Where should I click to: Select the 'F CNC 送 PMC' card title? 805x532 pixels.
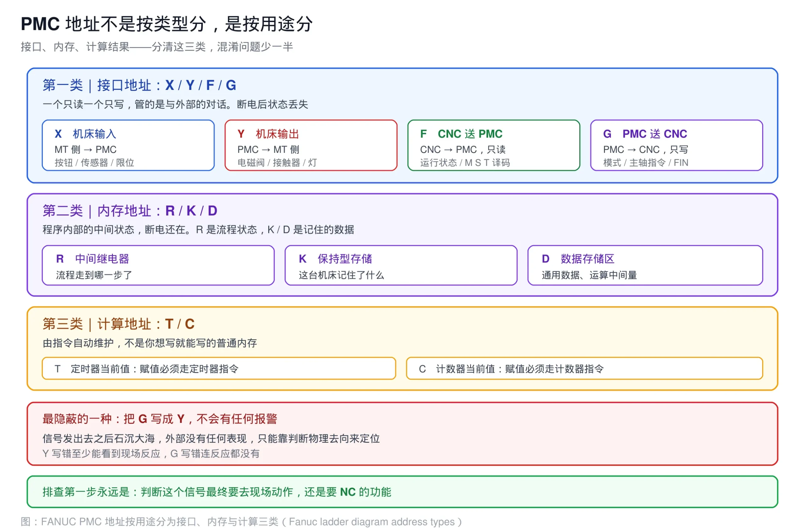coord(461,134)
